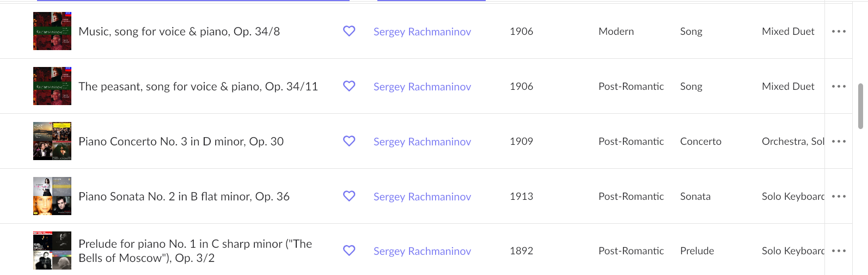Viewport: 868px width, 275px height.
Task: Favorite Piano Sonata No. 2 with heart icon
Action: pyautogui.click(x=349, y=196)
